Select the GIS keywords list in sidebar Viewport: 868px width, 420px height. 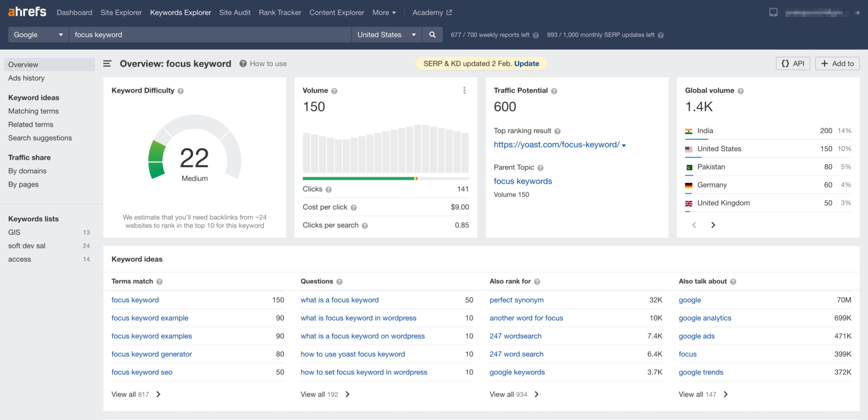point(15,232)
